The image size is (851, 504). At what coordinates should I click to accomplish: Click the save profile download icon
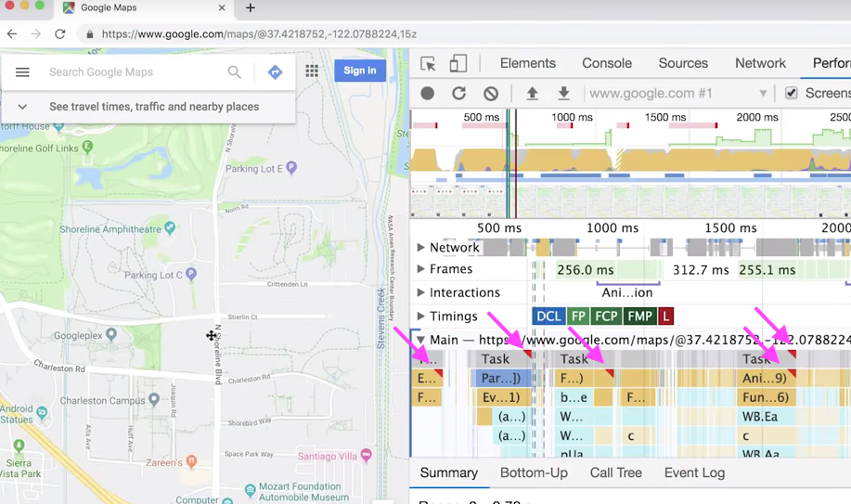tap(564, 94)
